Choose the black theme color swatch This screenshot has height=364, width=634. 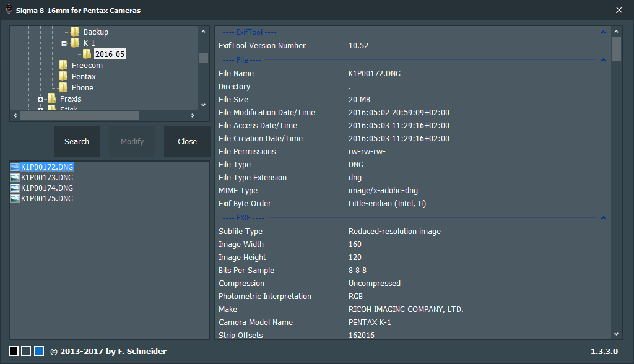pos(14,351)
